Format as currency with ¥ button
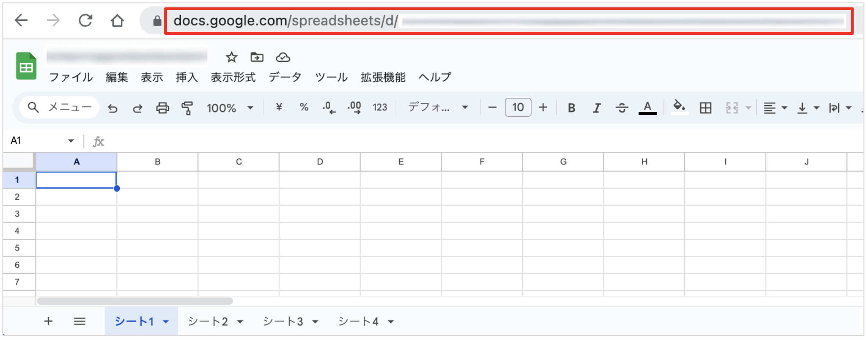This screenshot has height=340, width=868. pyautogui.click(x=279, y=107)
